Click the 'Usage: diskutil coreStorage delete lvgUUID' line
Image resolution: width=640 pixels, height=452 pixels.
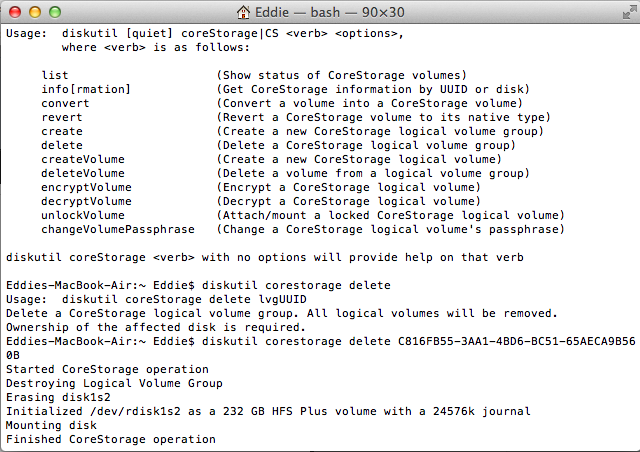tap(156, 299)
